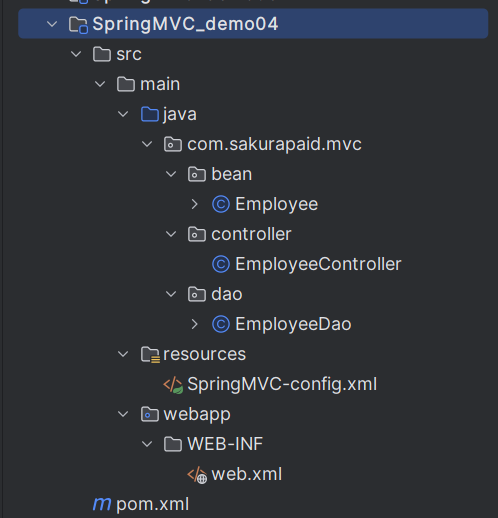Click the blue java source root icon
Screen dimensions: 498x518
coord(150,114)
